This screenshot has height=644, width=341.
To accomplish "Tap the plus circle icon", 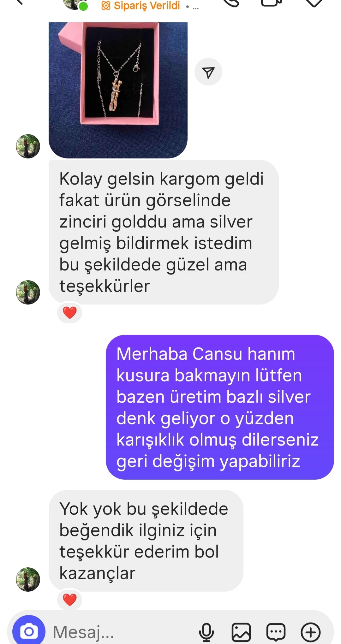I will (311, 632).
